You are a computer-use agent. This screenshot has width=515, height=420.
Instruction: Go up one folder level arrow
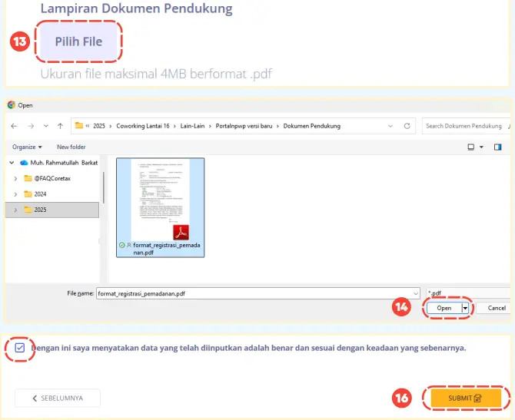pyautogui.click(x=60, y=126)
